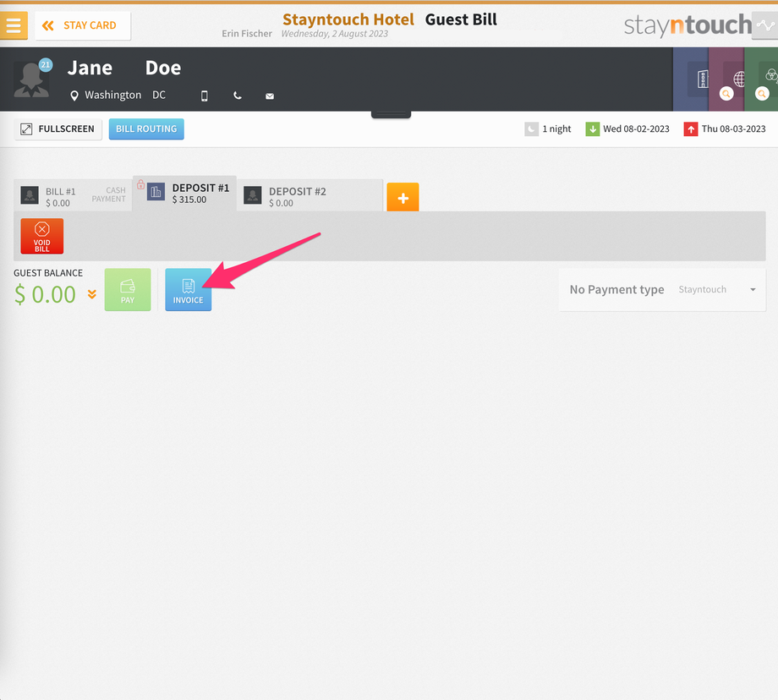Screen dimensions: 778x700
Task: Click guest first name Jane
Action: coord(90,68)
